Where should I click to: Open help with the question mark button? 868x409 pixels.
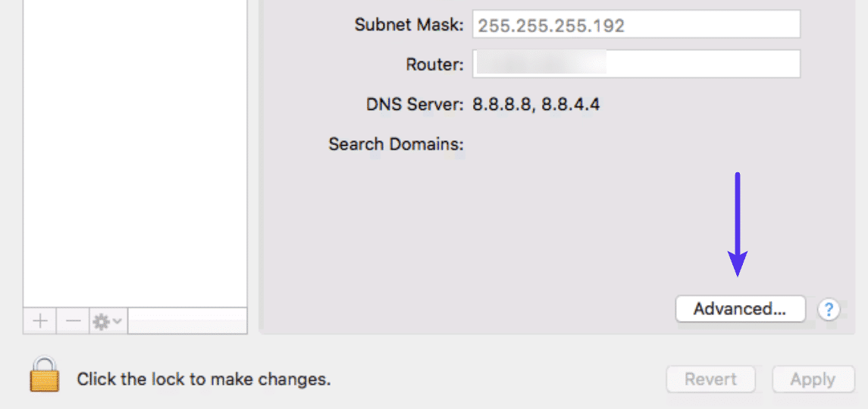pyautogui.click(x=829, y=310)
